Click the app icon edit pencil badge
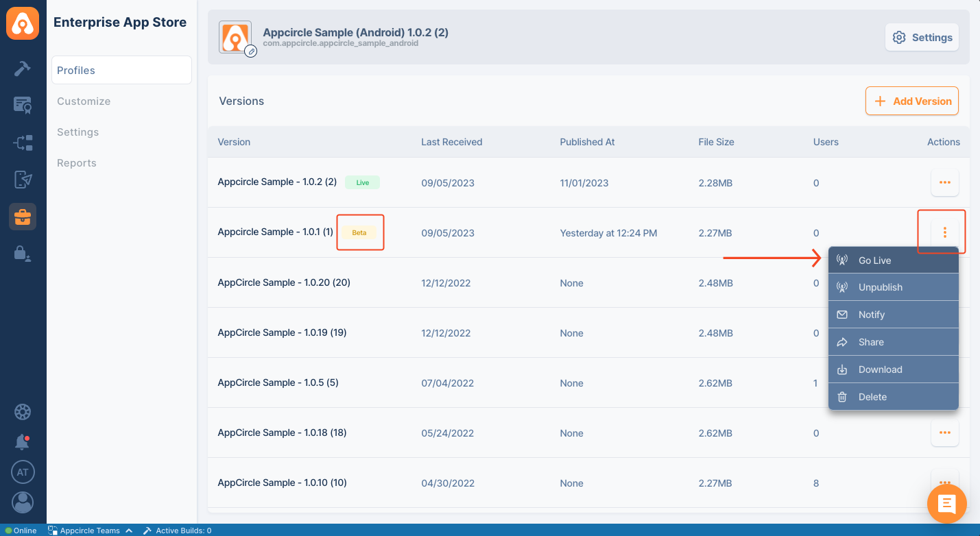 pyautogui.click(x=251, y=51)
